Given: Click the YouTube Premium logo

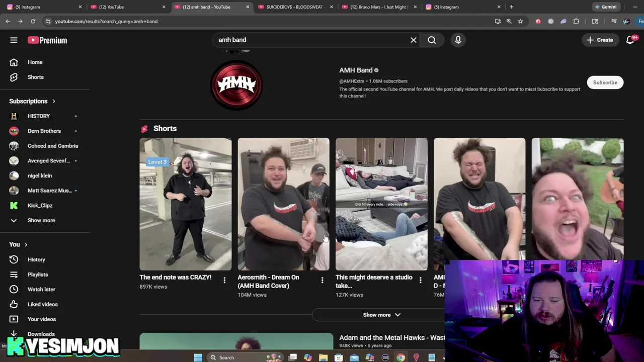Looking at the screenshot, I should 47,40.
